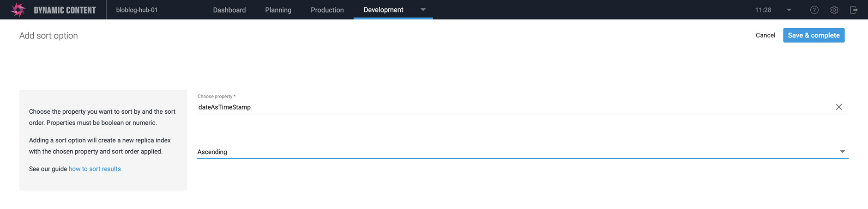The height and width of the screenshot is (209, 868).
Task: Click the 11:28 time display
Action: (763, 10)
